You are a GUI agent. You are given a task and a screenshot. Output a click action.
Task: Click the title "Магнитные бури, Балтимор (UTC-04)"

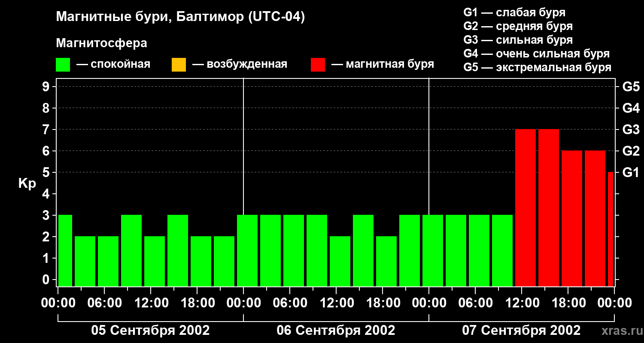pyautogui.click(x=180, y=17)
